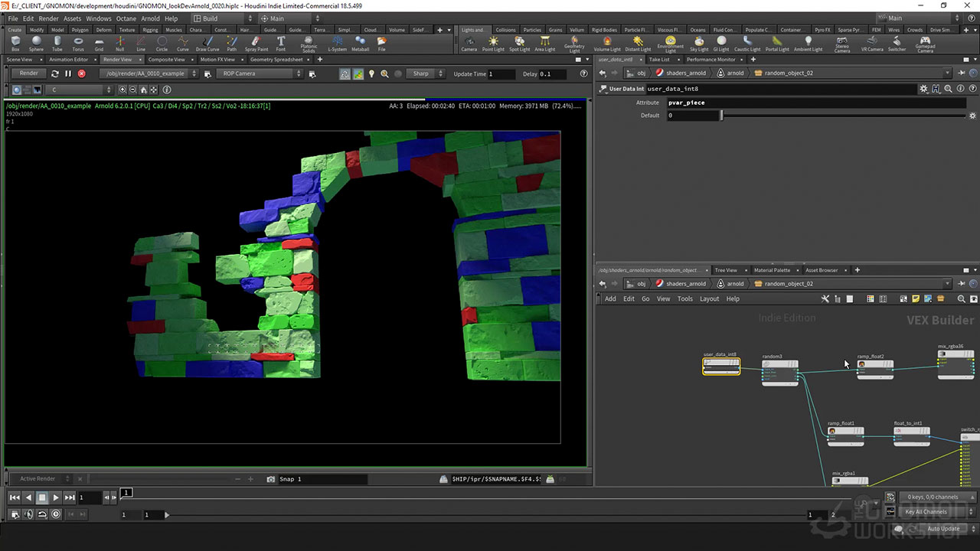Add a VR Camera from shelf
The width and height of the screenshot is (980, 551).
point(872,43)
